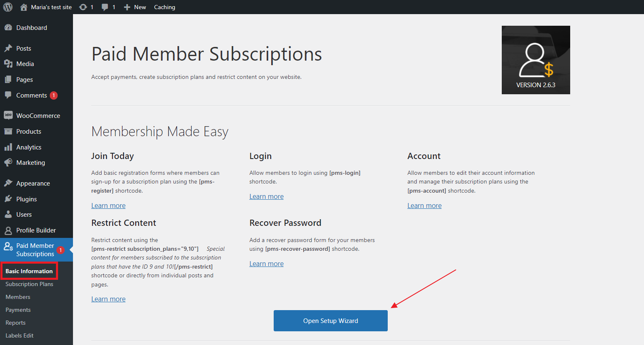Click the Posts pushpin icon
This screenshot has width=644, height=345.
coord(8,48)
